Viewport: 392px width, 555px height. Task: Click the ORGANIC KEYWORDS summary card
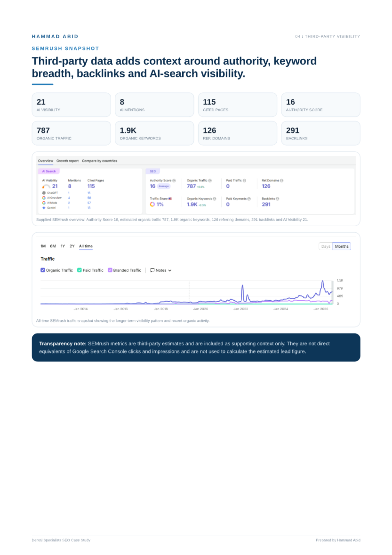pos(155,133)
